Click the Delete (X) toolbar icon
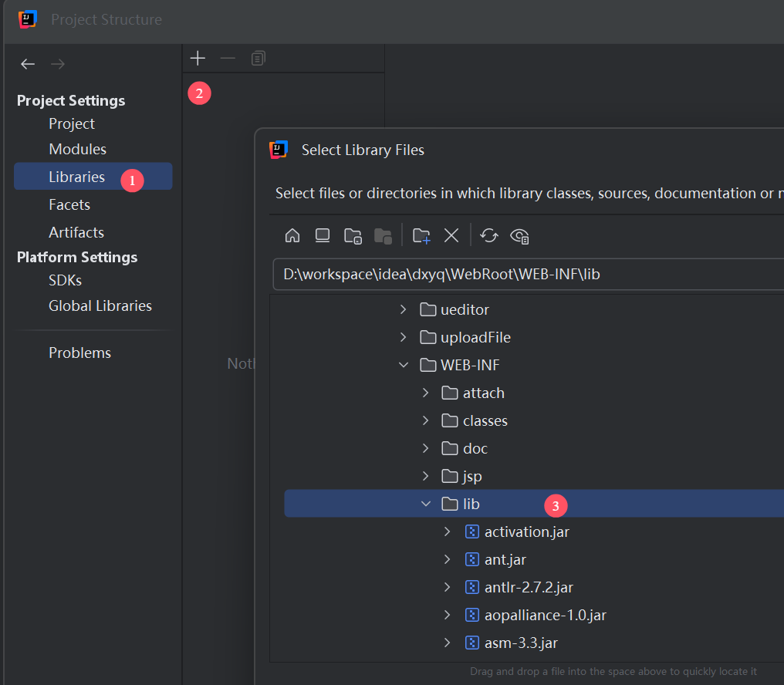Screen dimensions: 784x685 click(451, 236)
